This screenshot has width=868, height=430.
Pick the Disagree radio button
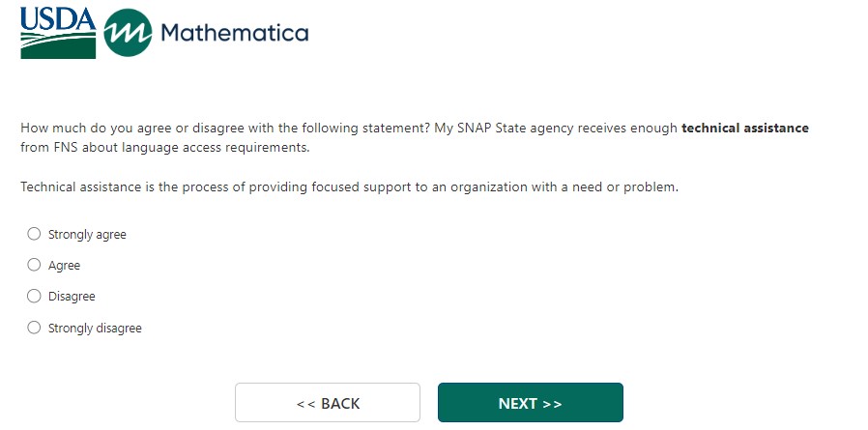coord(35,296)
